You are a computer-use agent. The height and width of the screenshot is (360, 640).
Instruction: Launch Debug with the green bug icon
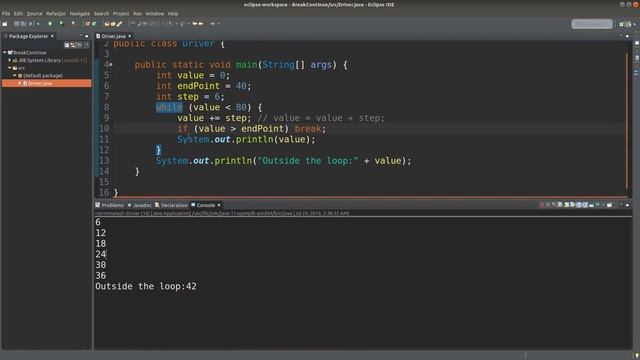pyautogui.click(x=50, y=24)
